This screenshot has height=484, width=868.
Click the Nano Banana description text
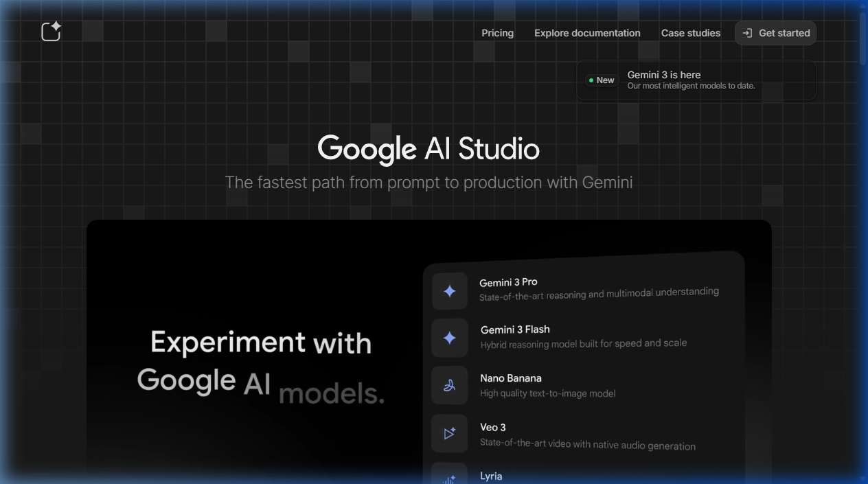click(547, 393)
